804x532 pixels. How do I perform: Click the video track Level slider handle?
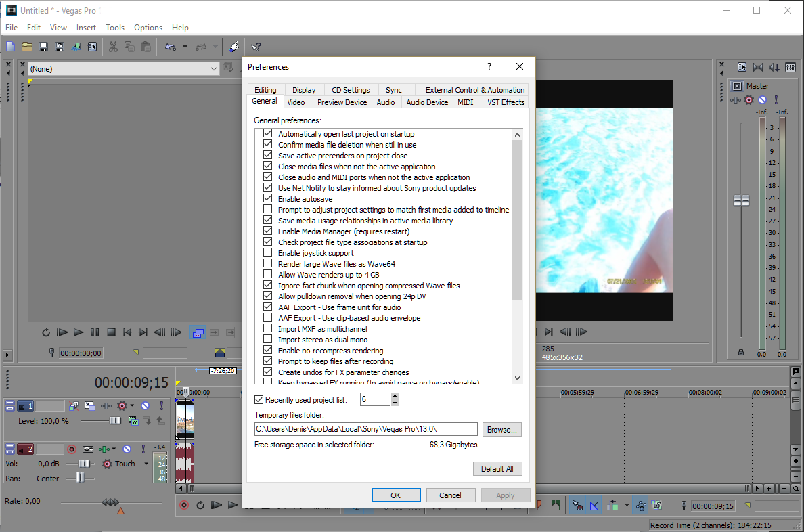[115, 421]
